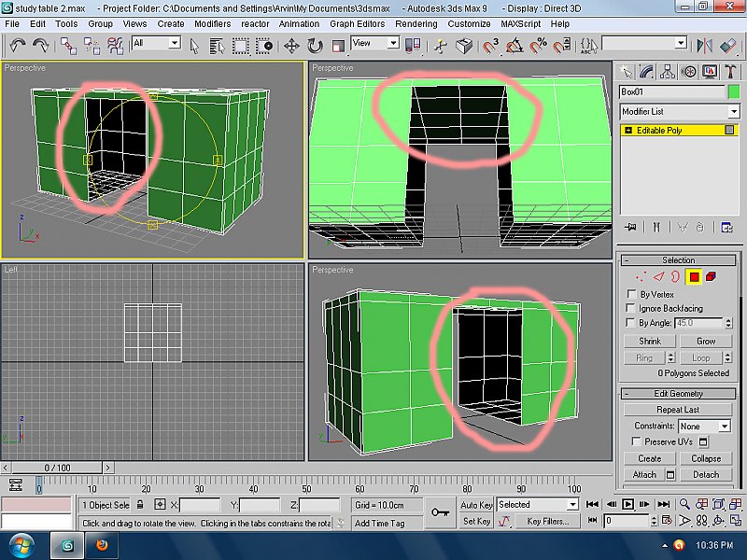Expand the Editable Poly stack entry

[x=628, y=131]
